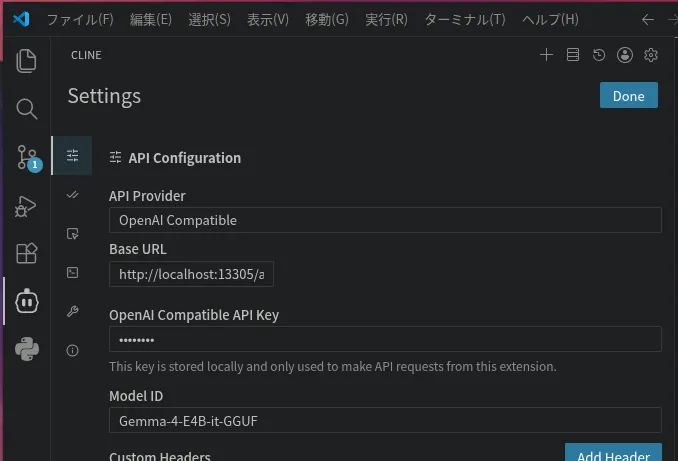This screenshot has height=461, width=678.
Task: Open Source Control with one pending change
Action: (29, 158)
